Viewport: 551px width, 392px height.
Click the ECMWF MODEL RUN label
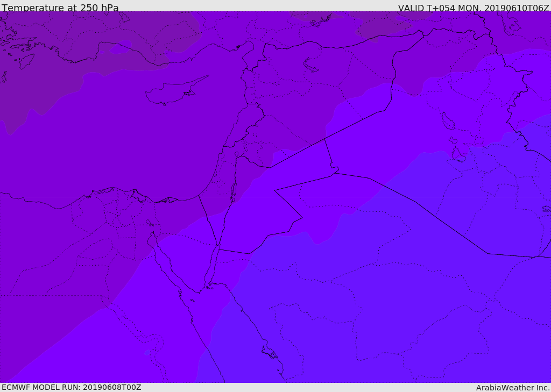click(71, 387)
